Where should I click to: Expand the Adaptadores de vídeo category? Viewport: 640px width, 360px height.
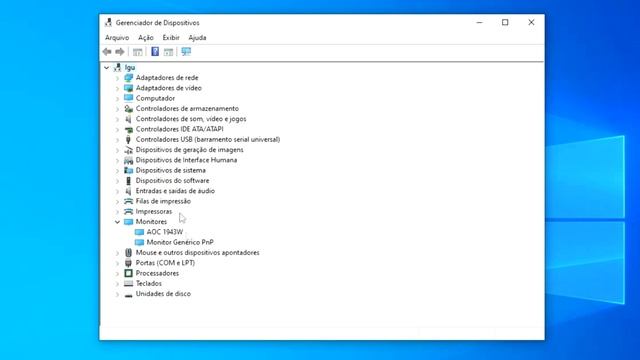[118, 88]
